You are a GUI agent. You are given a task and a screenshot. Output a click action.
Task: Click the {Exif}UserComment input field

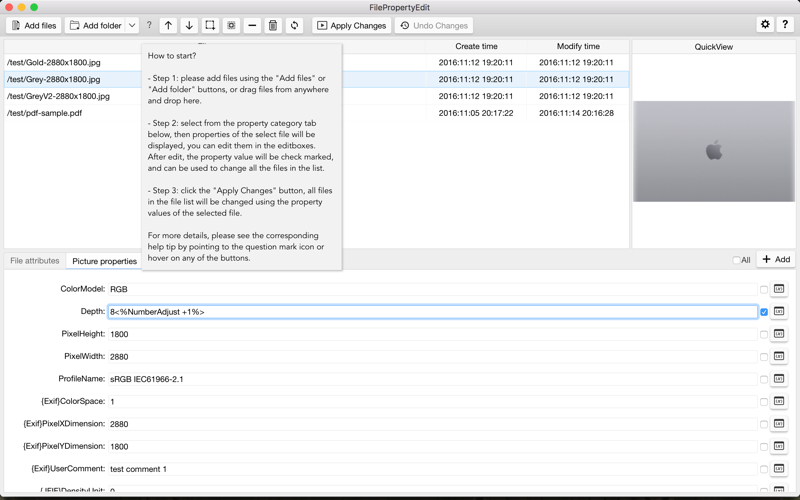click(x=432, y=469)
